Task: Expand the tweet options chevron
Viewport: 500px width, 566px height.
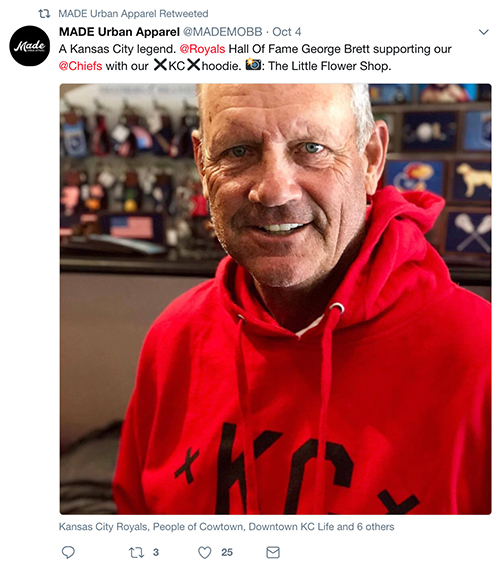Action: [483, 32]
